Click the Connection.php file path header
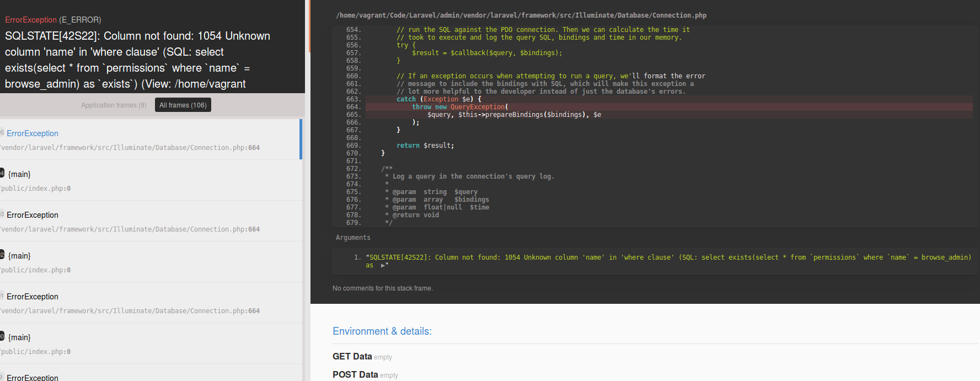980x381 pixels. click(521, 15)
